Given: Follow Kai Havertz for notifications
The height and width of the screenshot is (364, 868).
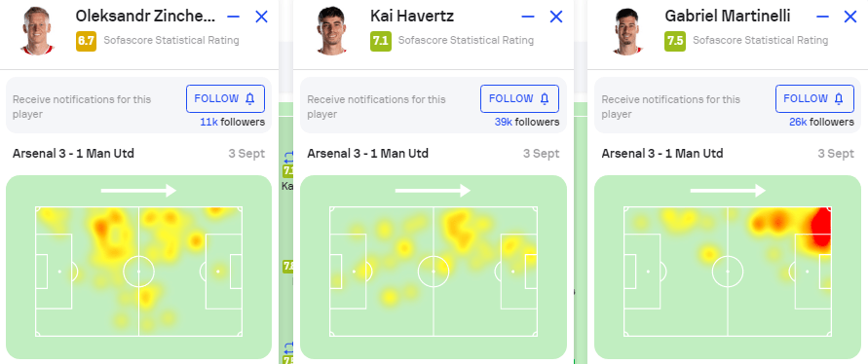Looking at the screenshot, I should pyautogui.click(x=520, y=99).
